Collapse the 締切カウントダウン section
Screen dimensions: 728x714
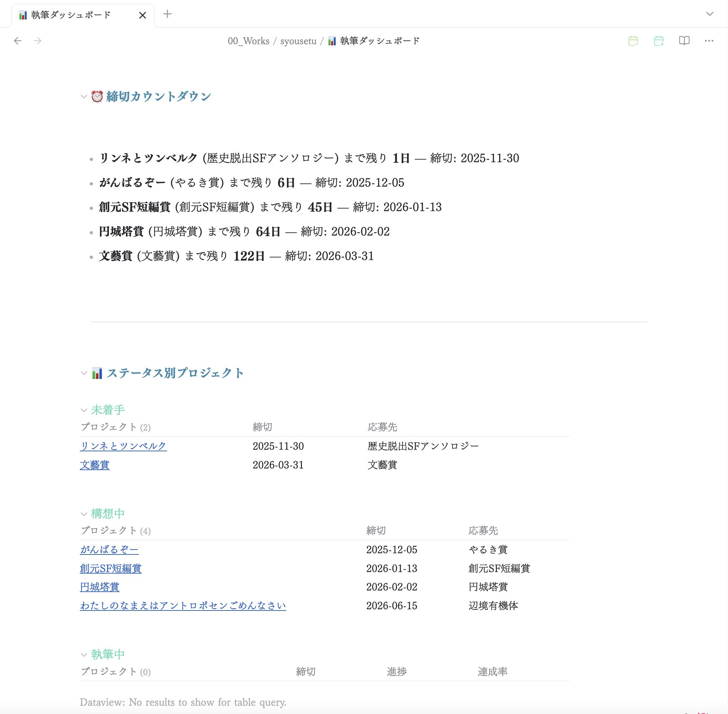pyautogui.click(x=84, y=97)
